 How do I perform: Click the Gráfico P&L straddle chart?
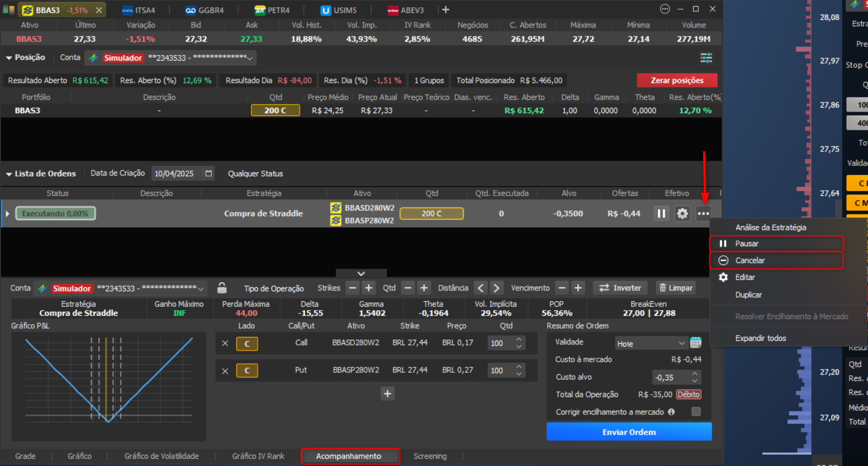tap(109, 379)
